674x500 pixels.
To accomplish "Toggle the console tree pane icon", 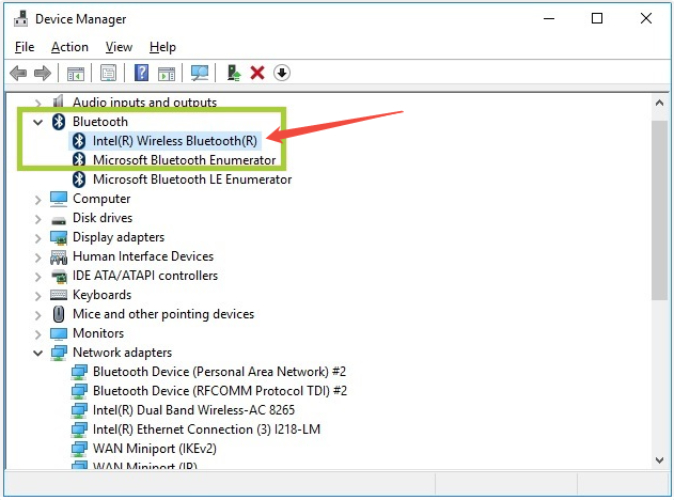I will [x=75, y=73].
